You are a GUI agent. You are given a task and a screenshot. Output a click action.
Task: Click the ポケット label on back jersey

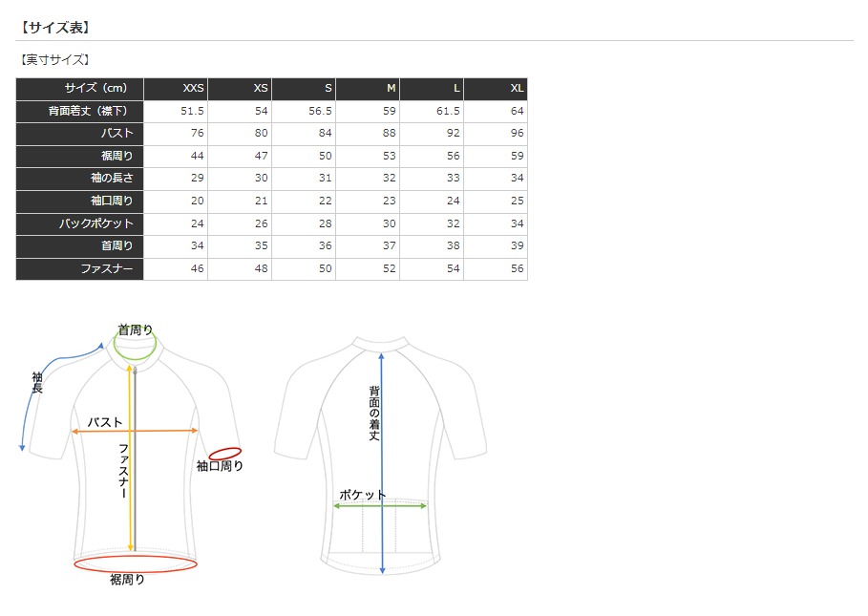363,495
